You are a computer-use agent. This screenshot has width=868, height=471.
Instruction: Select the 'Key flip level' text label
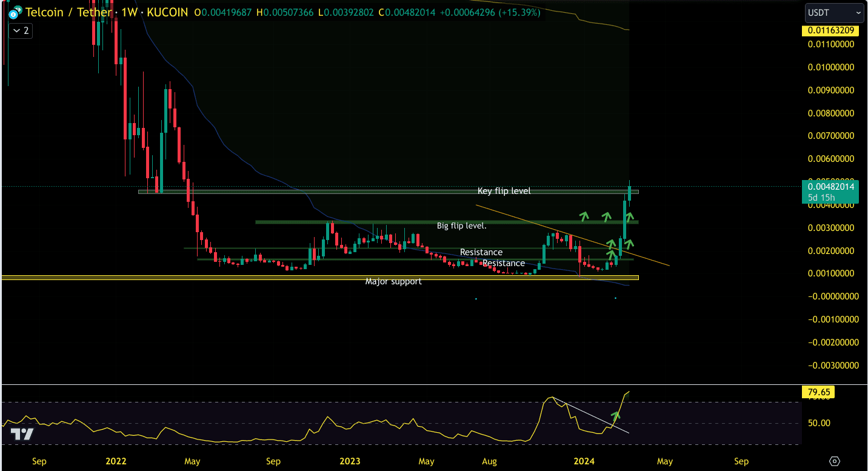[504, 191]
